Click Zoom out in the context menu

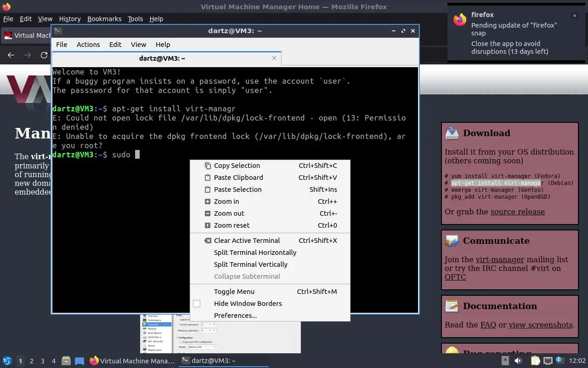[270, 213]
